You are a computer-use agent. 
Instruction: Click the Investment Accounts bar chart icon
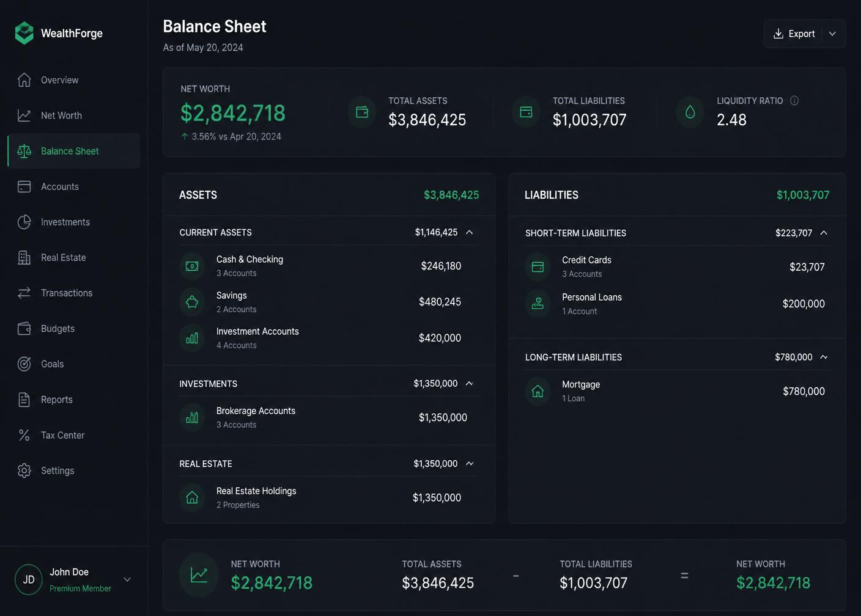pos(192,338)
